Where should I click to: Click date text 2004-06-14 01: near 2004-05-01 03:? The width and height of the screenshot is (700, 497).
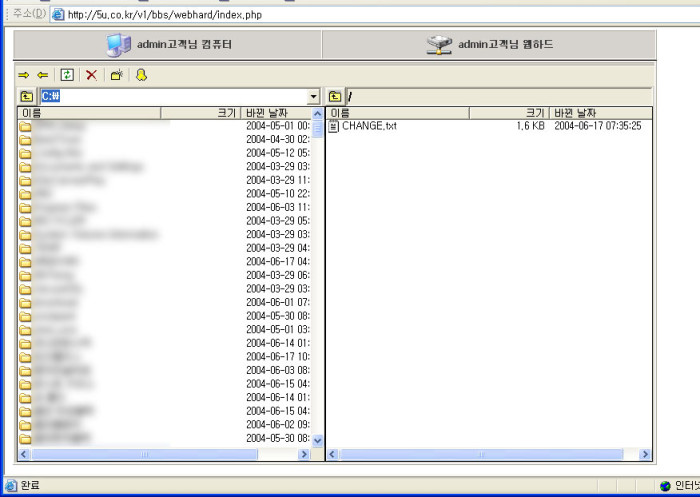(278, 343)
